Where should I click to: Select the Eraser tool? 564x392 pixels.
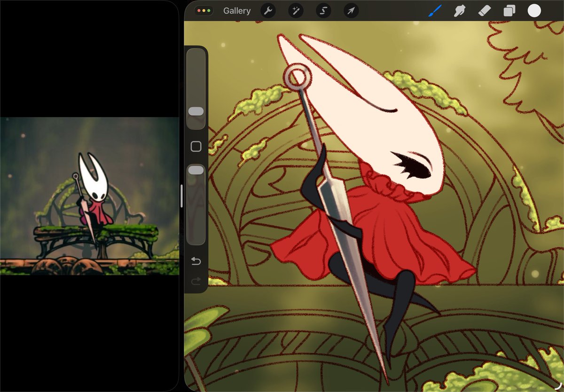[x=485, y=11]
